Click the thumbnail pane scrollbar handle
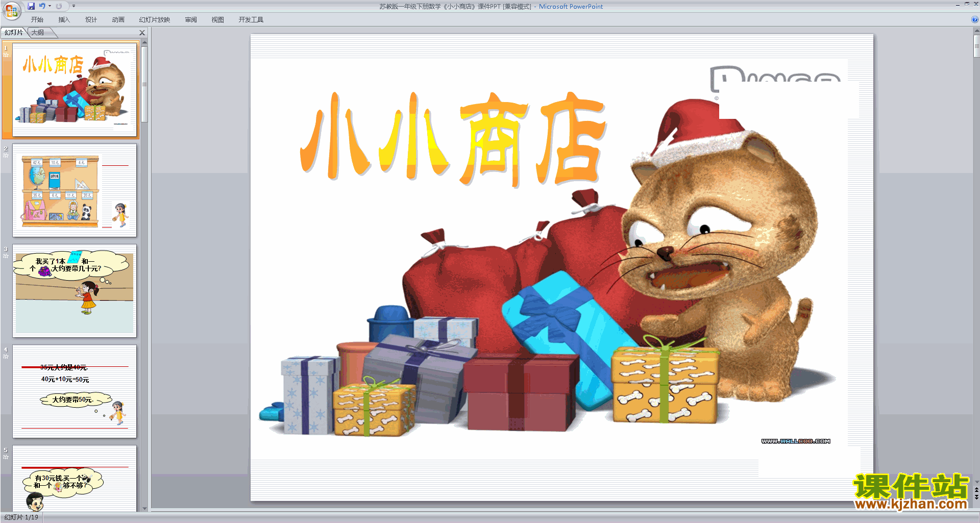The image size is (980, 523). [x=144, y=85]
